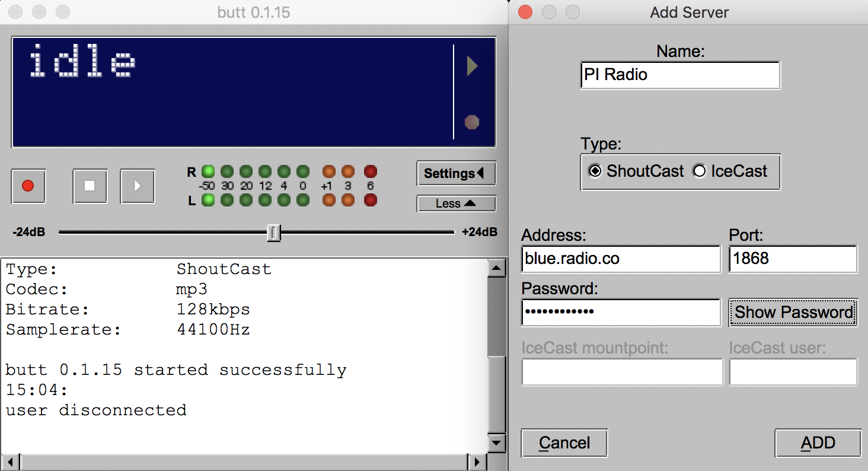Viewport: 868px width, 471px height.
Task: Click the log scroll up arrow
Action: click(x=496, y=269)
